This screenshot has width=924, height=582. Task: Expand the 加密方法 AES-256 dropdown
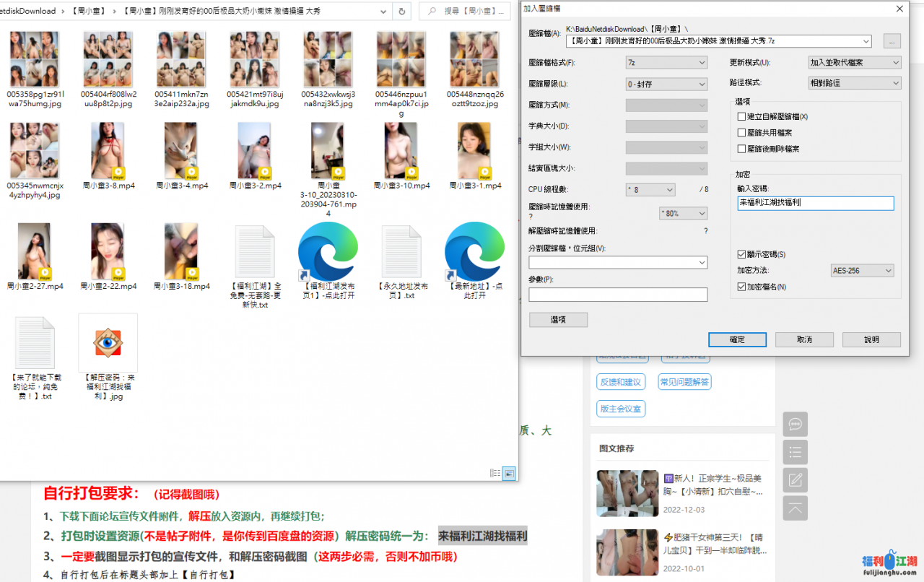[863, 271]
